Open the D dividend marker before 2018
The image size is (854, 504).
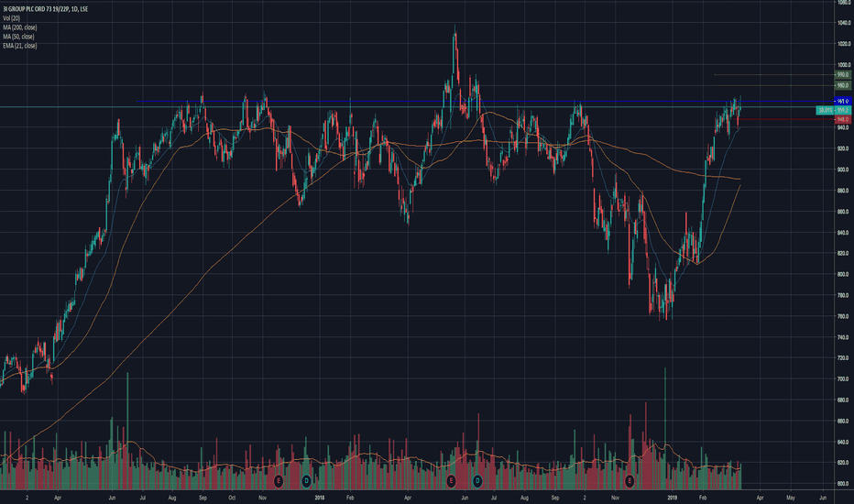click(306, 480)
